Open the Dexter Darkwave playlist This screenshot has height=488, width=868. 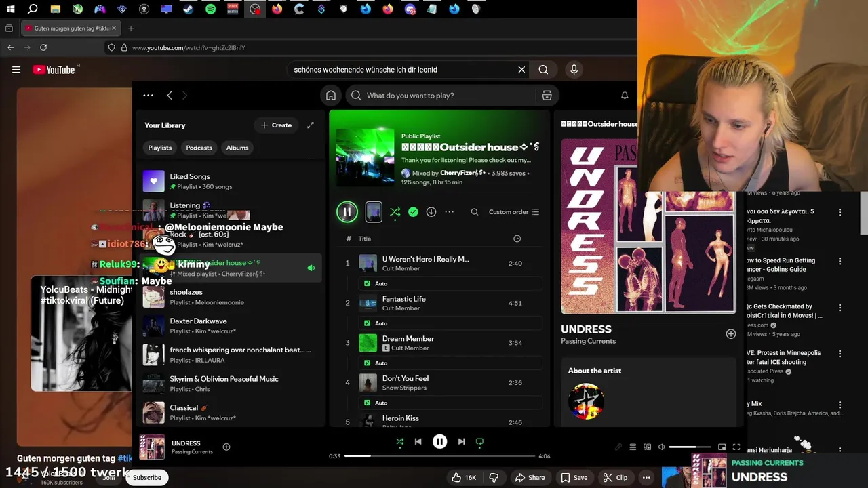[230, 326]
